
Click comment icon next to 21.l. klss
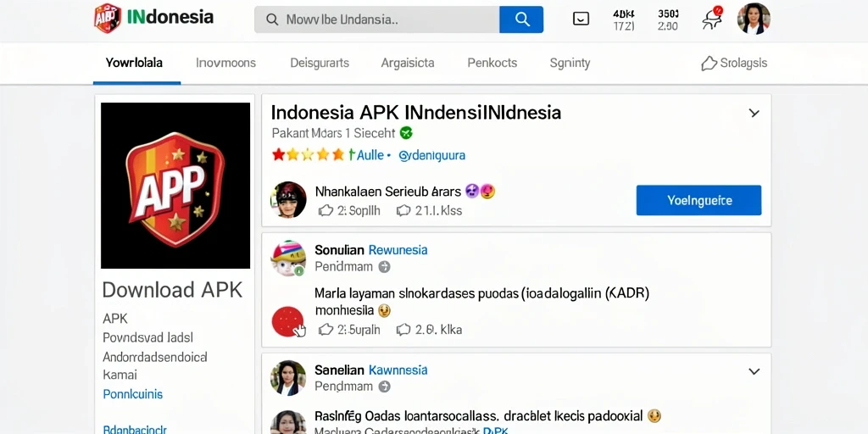pos(403,210)
